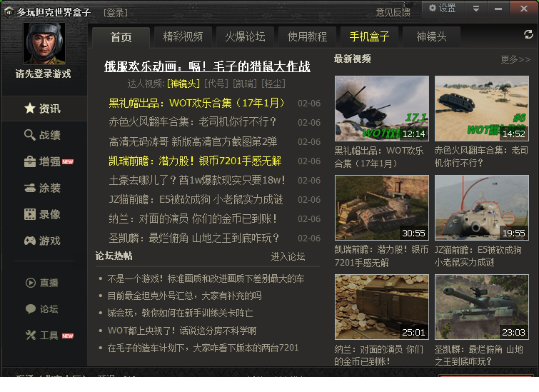Open forum post WOT都上央视了
Viewport: 539px width, 392px height.
[182, 331]
